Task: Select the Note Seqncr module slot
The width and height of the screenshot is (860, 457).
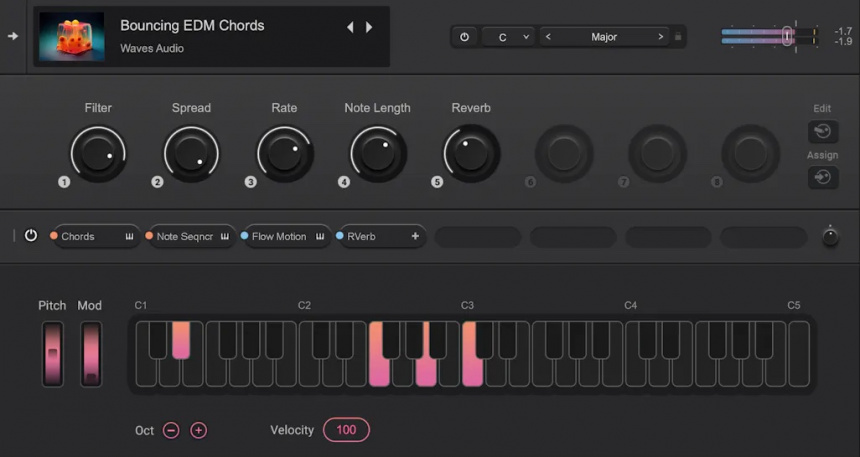Action: tap(192, 236)
